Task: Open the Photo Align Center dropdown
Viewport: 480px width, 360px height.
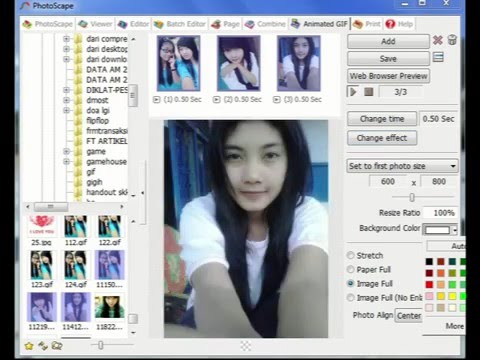Action: tap(409, 315)
